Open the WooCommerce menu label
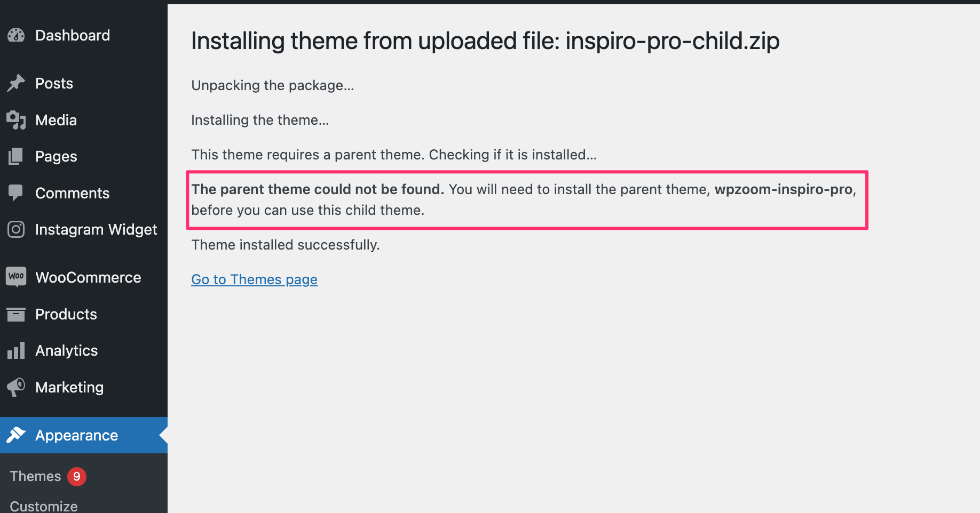 pyautogui.click(x=88, y=277)
